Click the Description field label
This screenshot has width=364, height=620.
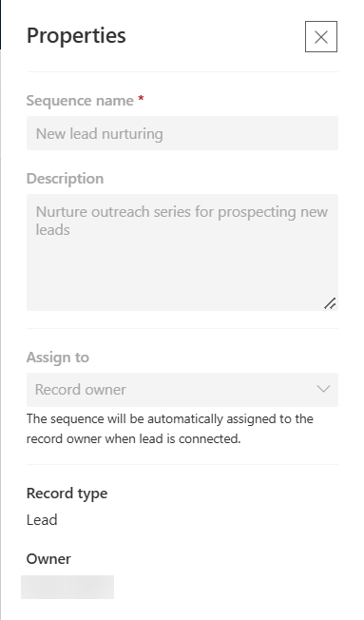point(65,179)
